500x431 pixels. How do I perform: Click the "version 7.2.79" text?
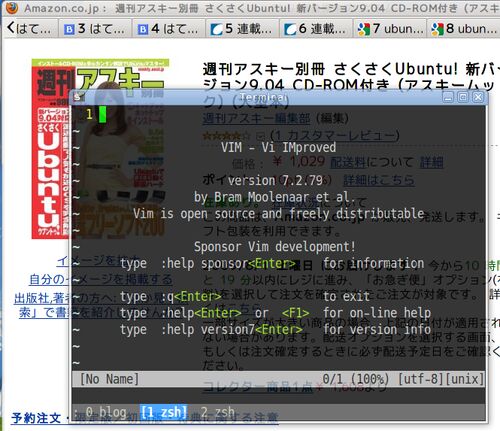coord(275,181)
